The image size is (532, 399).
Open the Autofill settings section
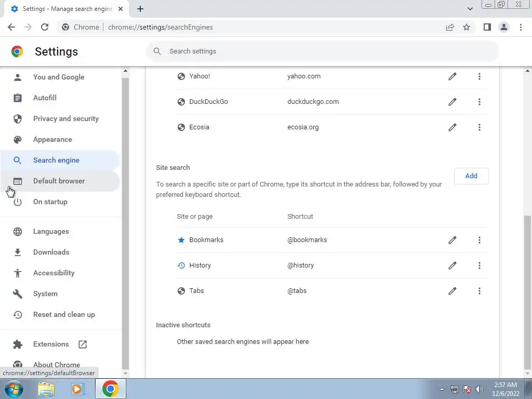[60, 98]
